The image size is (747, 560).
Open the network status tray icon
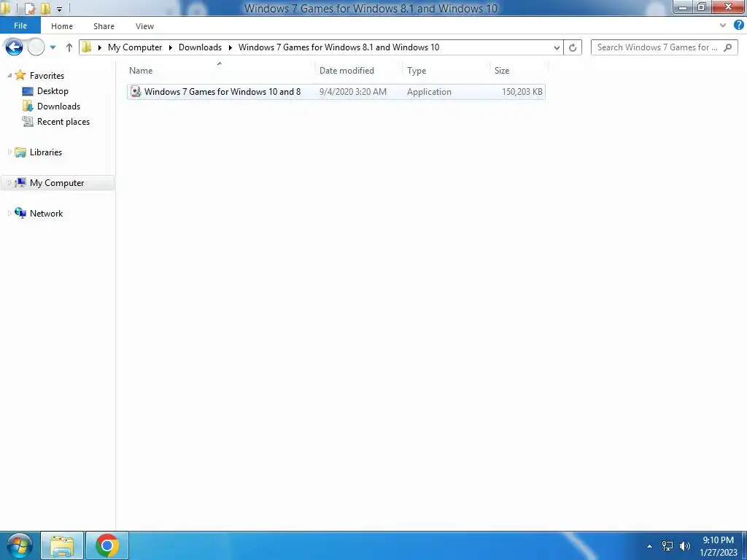click(667, 546)
